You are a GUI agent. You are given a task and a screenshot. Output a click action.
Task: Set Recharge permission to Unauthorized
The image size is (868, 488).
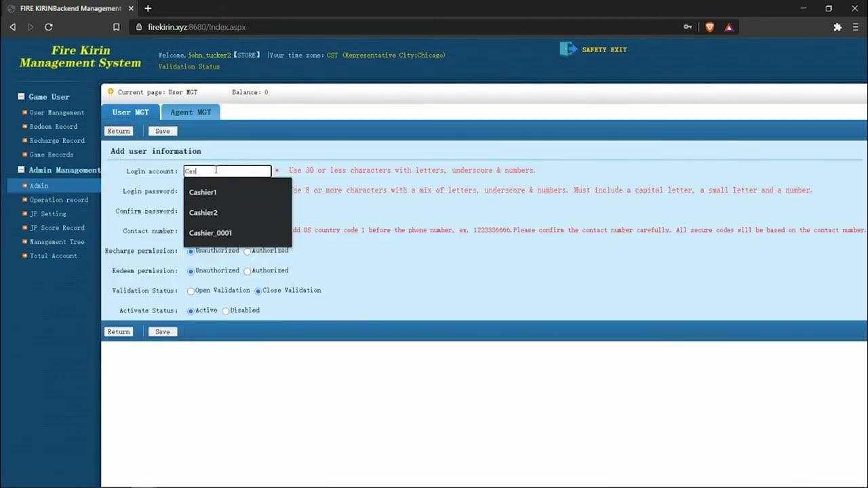click(x=191, y=251)
